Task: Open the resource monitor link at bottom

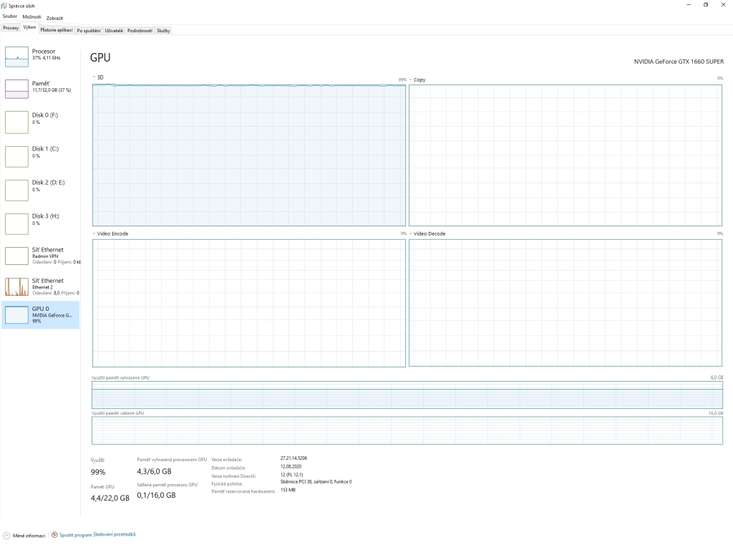Action: pyautogui.click(x=97, y=535)
